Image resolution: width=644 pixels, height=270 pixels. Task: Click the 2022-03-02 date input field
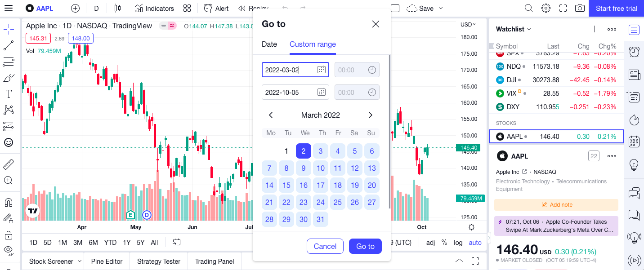tap(290, 70)
